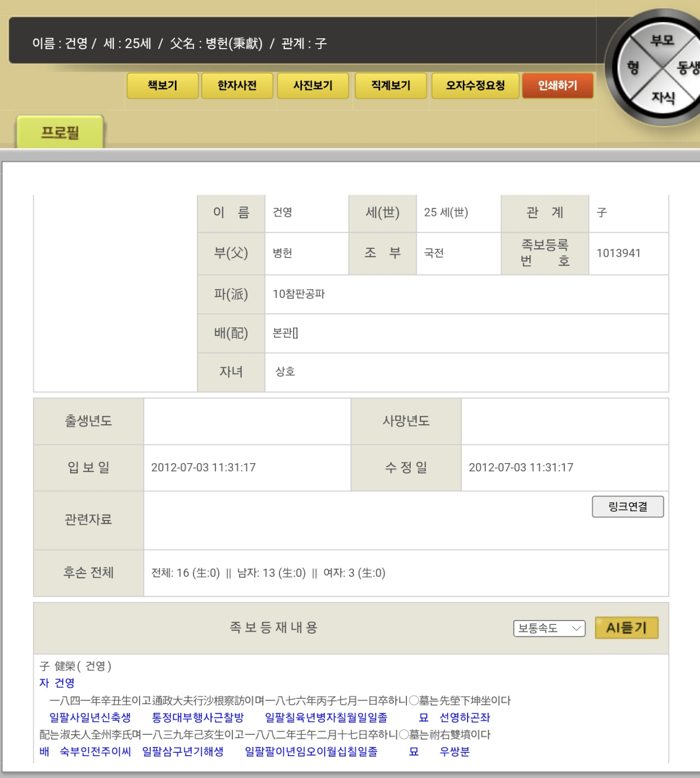Open the 한자사전 dictionary button
700x778 pixels.
click(x=237, y=86)
